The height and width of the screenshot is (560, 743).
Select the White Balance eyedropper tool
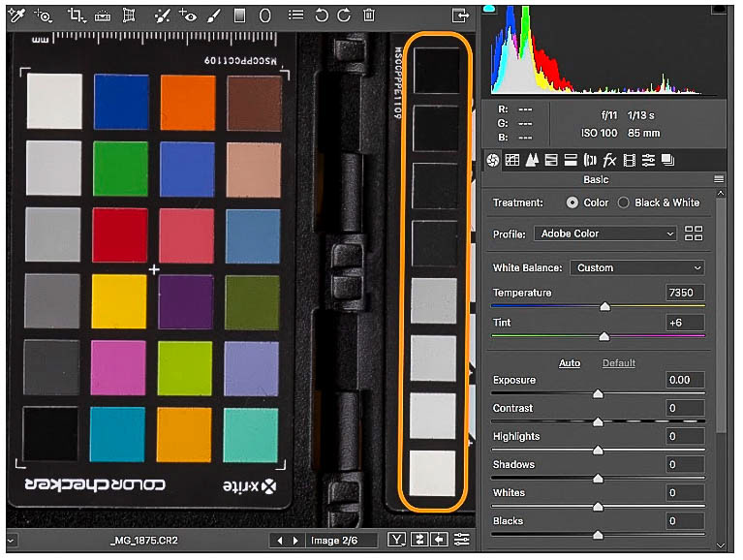[16, 16]
